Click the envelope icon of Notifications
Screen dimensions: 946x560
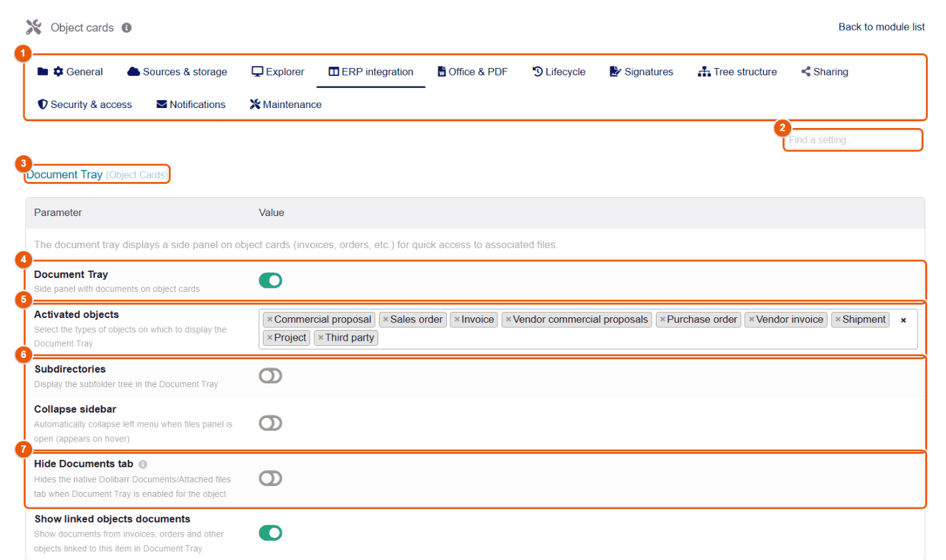(161, 105)
